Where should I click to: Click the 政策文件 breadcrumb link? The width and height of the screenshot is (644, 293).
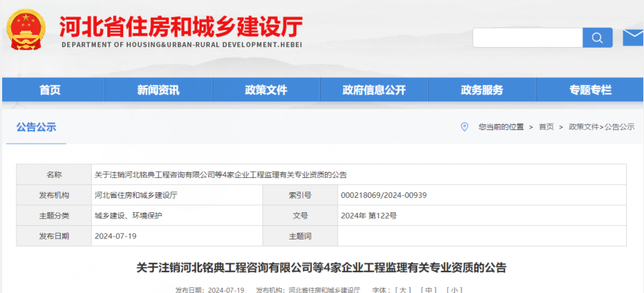click(x=584, y=127)
